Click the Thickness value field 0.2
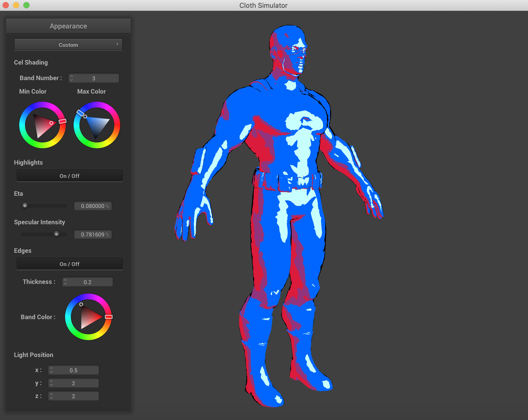 [88, 282]
